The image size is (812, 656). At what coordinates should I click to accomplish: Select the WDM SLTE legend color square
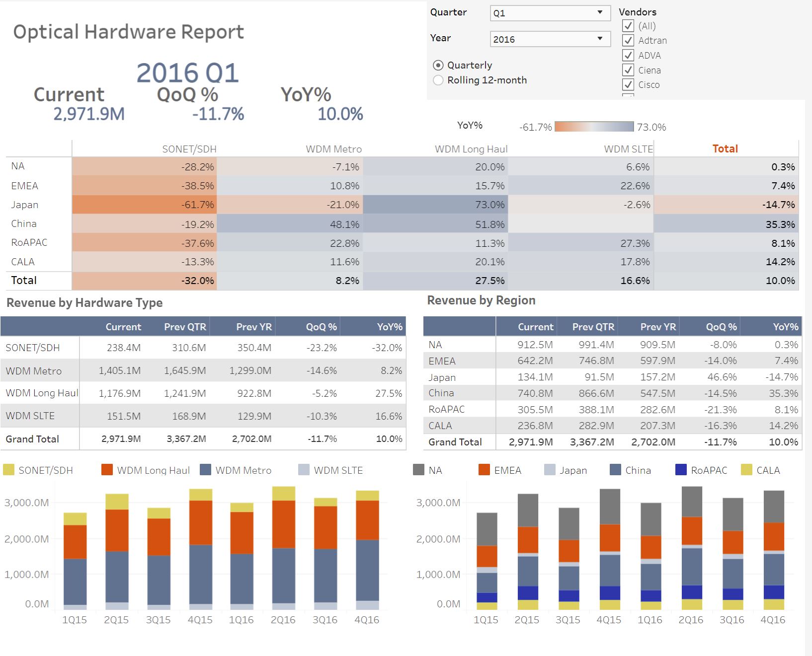pyautogui.click(x=304, y=470)
